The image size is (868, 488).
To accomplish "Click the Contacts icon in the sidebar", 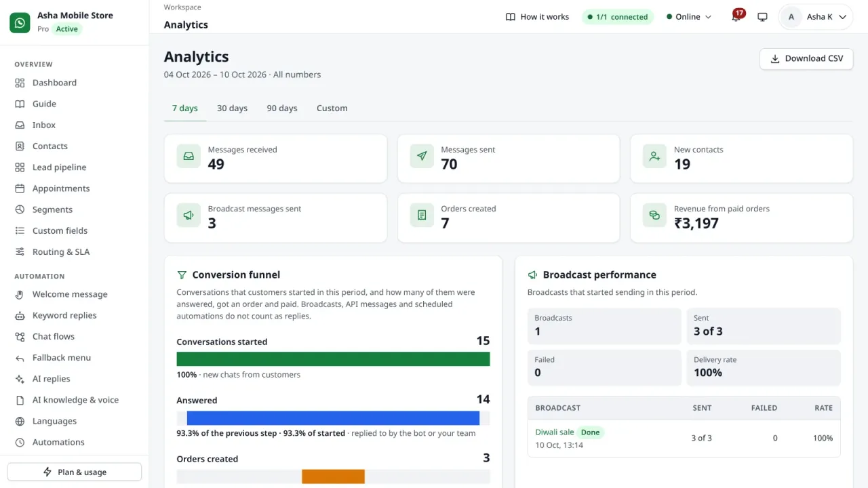I will [20, 146].
